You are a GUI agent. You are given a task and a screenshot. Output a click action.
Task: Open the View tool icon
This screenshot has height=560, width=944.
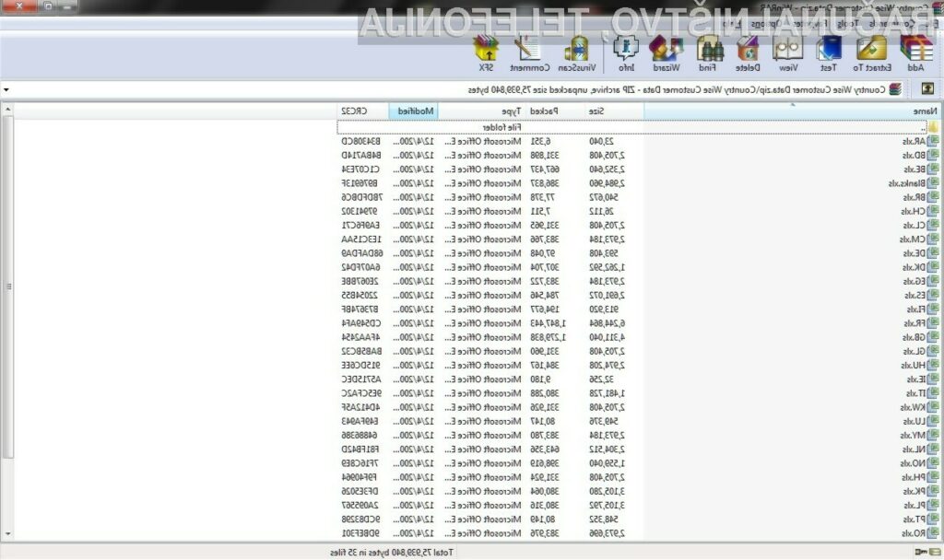(788, 49)
